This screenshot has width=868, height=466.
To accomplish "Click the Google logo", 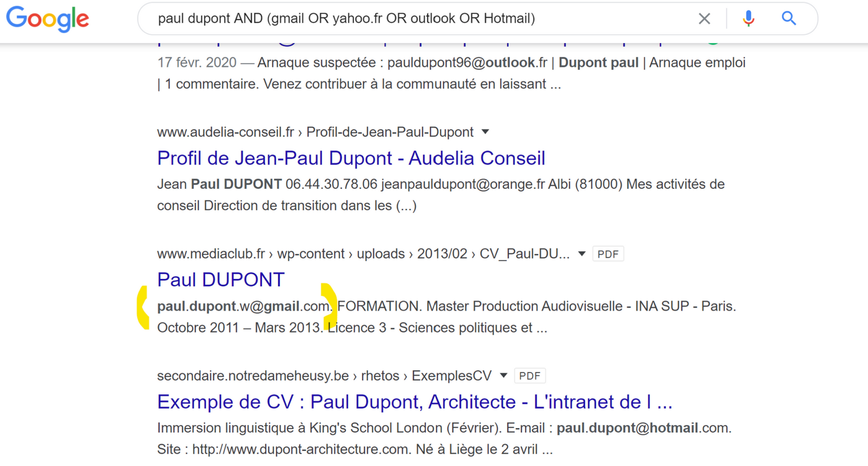I will coord(48,19).
